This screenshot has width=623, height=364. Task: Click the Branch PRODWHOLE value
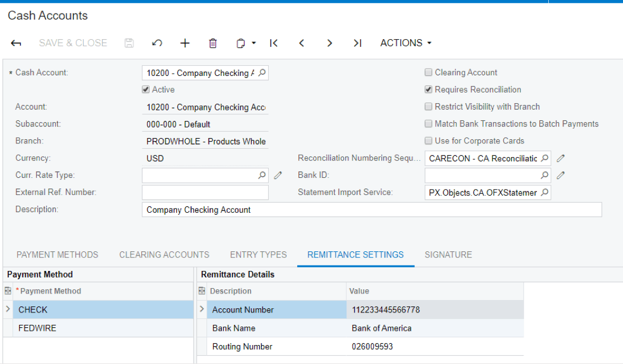pos(205,141)
